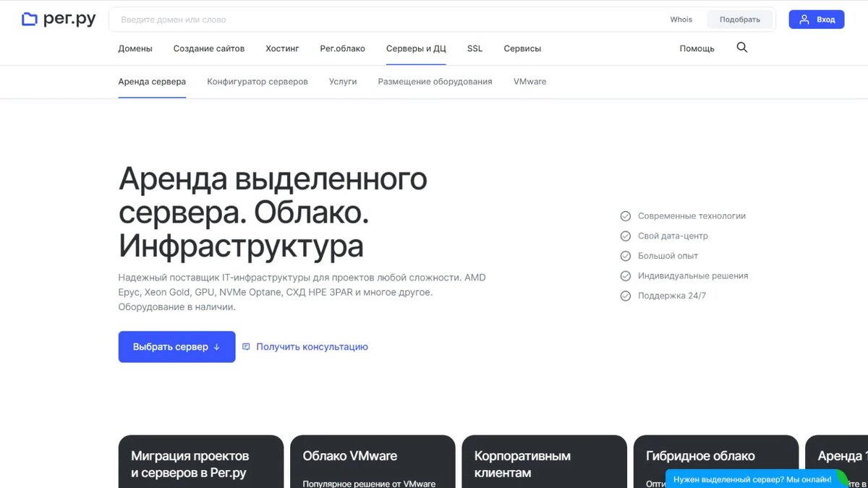Click the Индивидуальные решения text
Viewport: 868px width, 488px height.
tap(693, 275)
